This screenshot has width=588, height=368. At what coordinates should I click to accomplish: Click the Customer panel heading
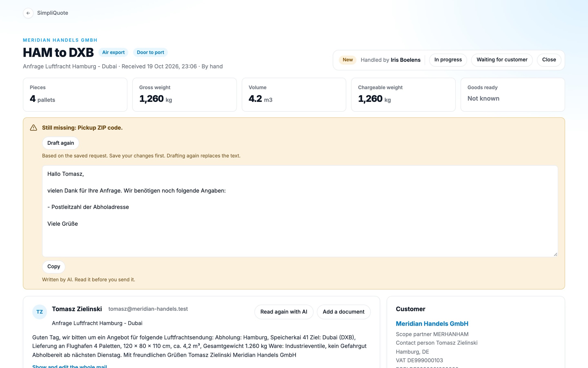pyautogui.click(x=411, y=309)
